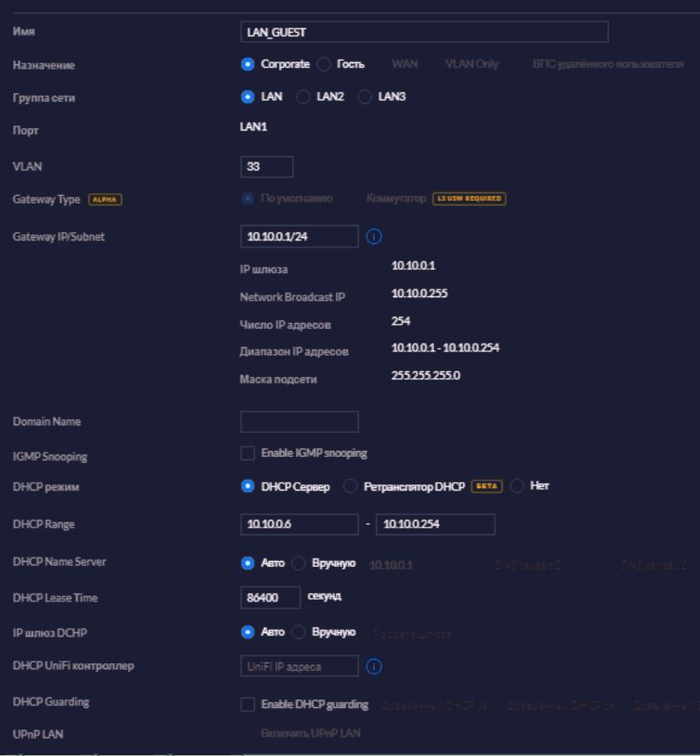Click info icon next to Gateway IP/Subnet
This screenshot has height=756, width=700.
tap(374, 237)
